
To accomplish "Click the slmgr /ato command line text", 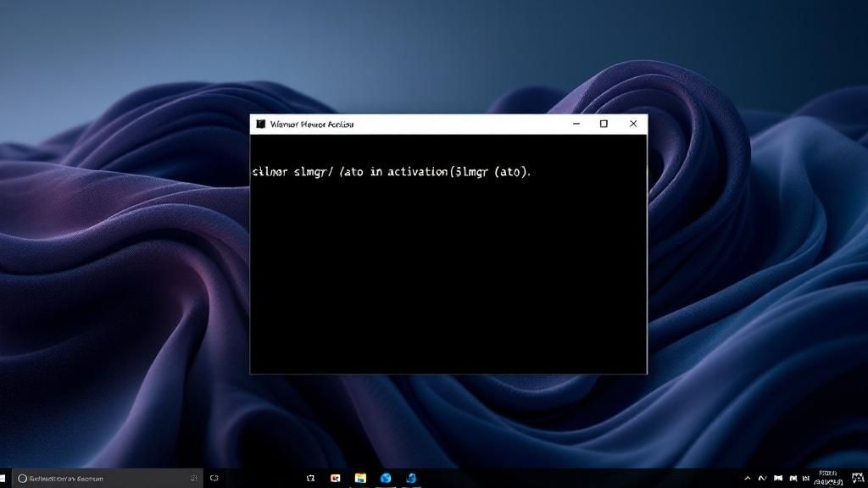I will tap(392, 172).
